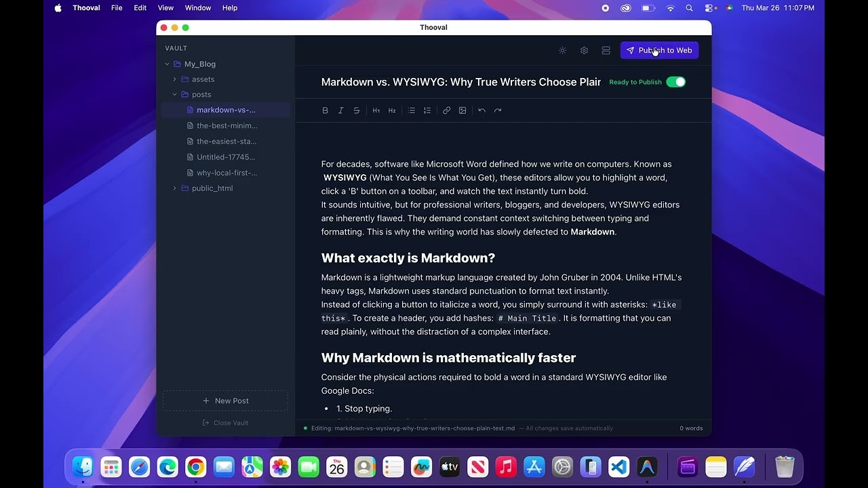
Task: Open the Trash in the dock
Action: point(785,466)
